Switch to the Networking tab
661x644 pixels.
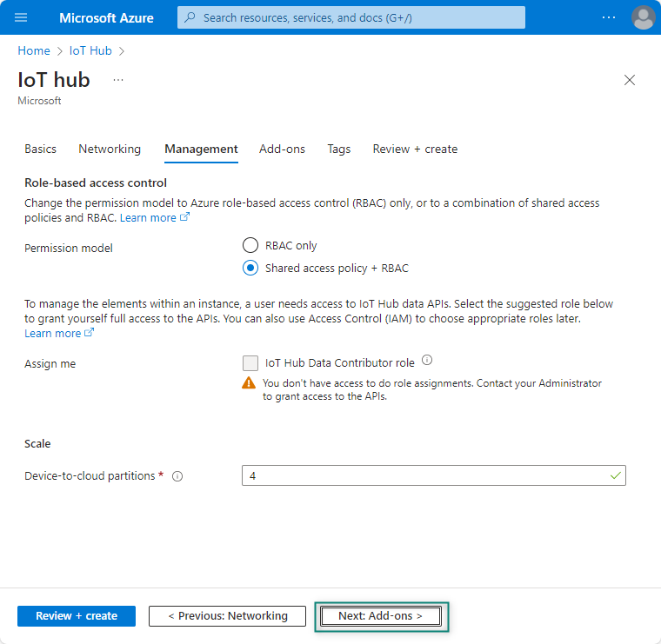[x=110, y=149]
